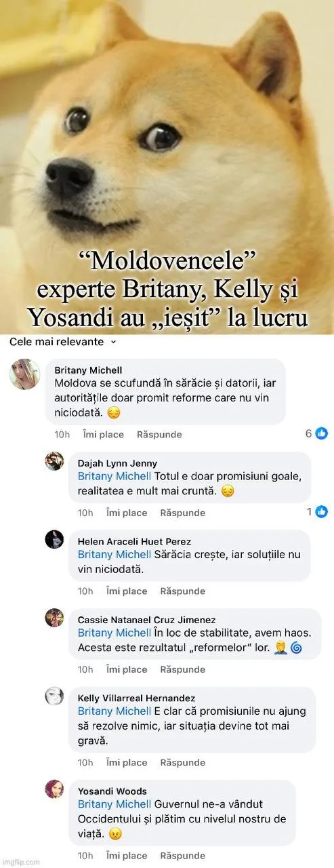Image resolution: width=334 pixels, height=868 pixels.
Task: Click the Doge meme image
Action: click(x=167, y=166)
